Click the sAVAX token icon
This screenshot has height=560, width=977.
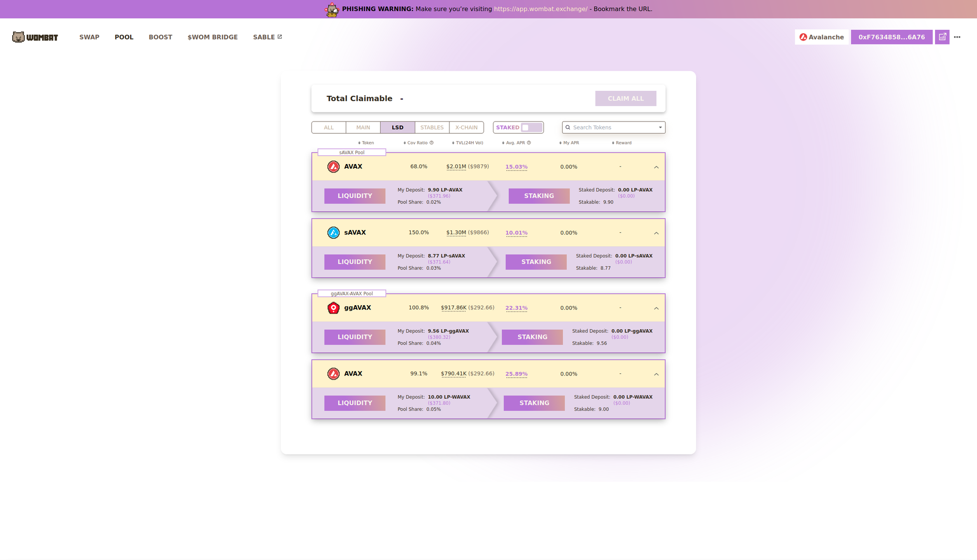coord(333,233)
